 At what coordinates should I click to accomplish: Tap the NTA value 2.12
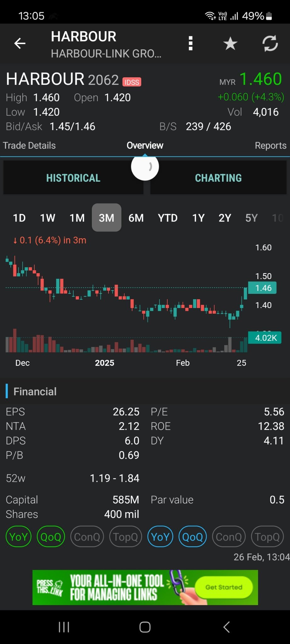coord(129,426)
